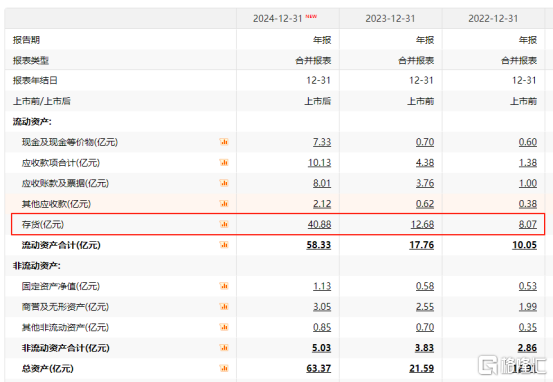Click the 报表类型 row label
This screenshot has height=382, width=553.
[31, 60]
